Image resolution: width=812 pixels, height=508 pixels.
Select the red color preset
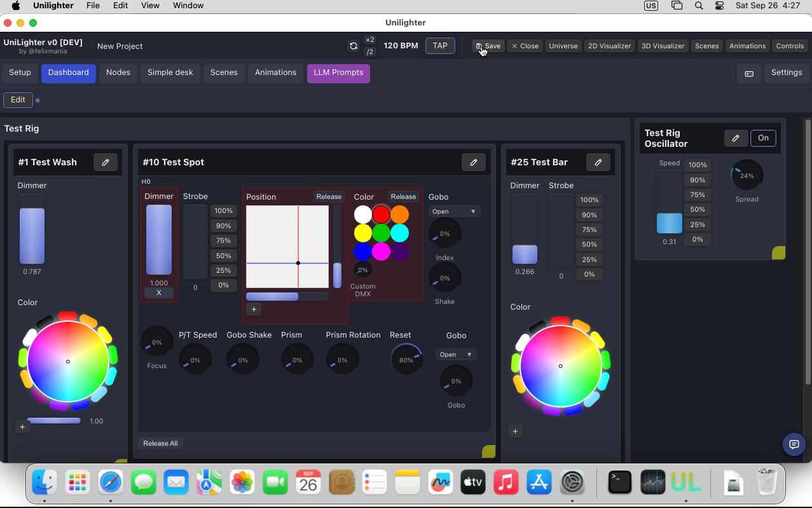tap(381, 215)
